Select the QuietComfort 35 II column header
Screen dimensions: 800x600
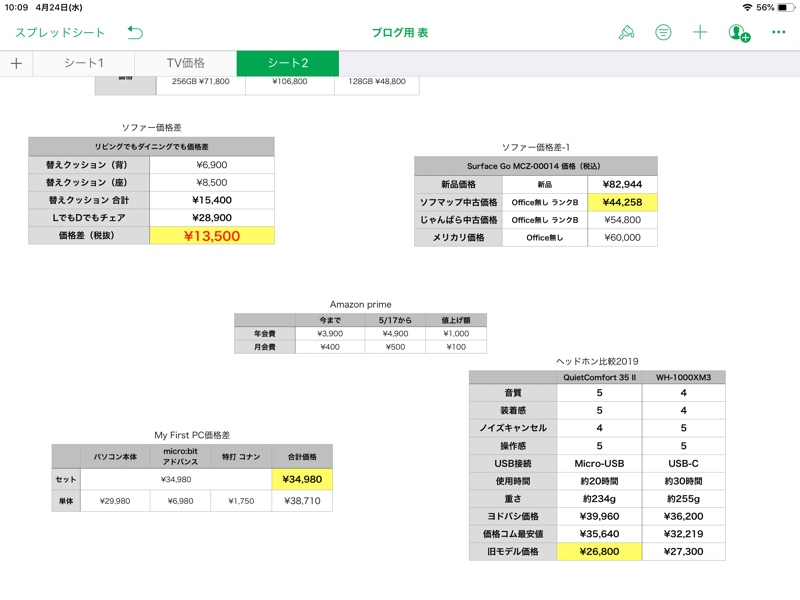pos(599,377)
